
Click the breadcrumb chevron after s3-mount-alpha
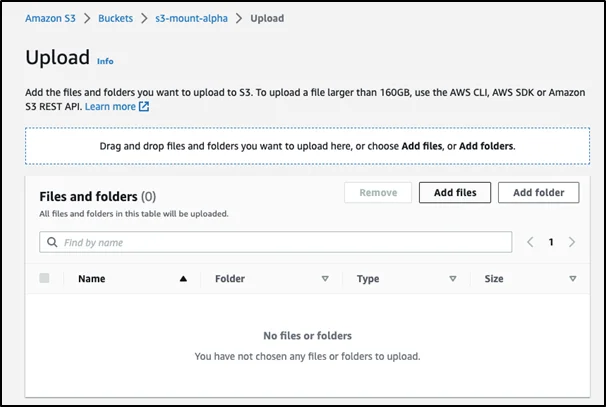[x=240, y=18]
